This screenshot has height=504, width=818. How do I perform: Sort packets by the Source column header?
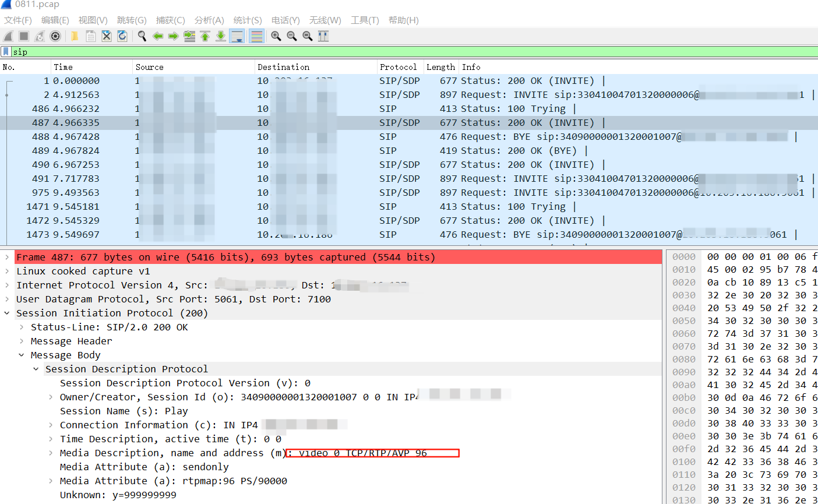click(193, 67)
